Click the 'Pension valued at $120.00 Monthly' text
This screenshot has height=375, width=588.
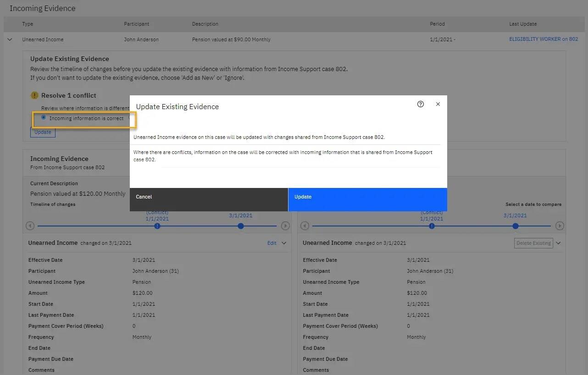point(78,194)
